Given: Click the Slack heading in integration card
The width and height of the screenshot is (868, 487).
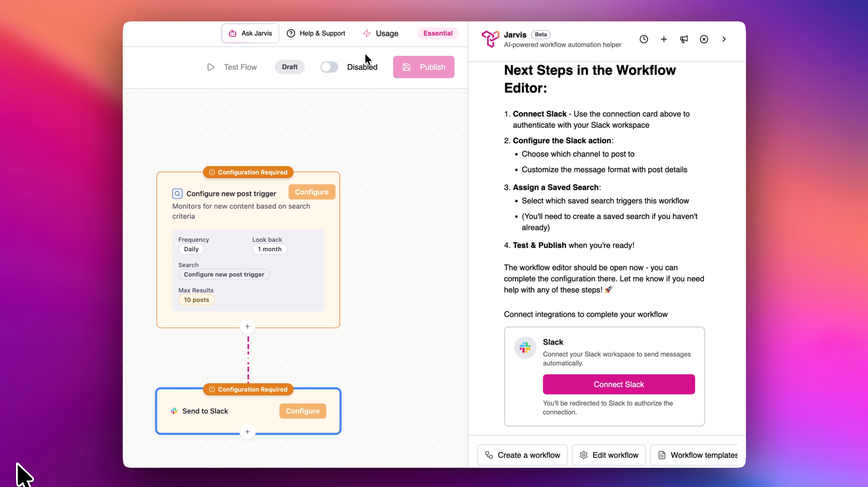Looking at the screenshot, I should point(553,342).
